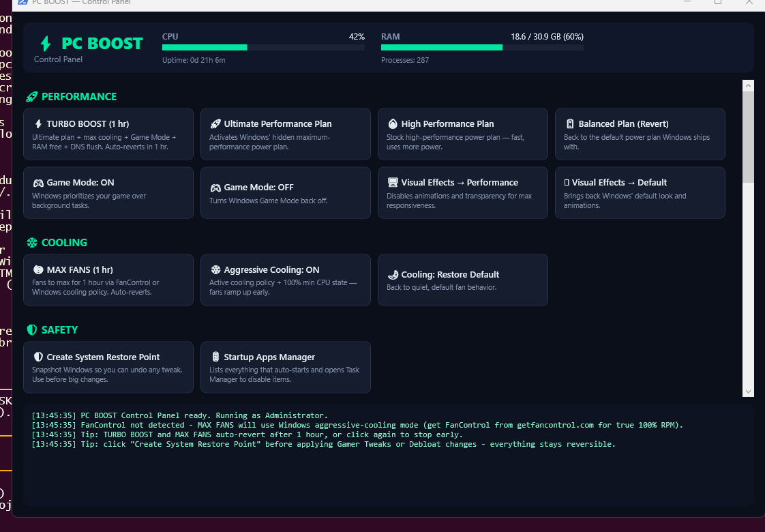The image size is (765, 532).
Task: Click the 'Uptime: 0d 21h 6m' text
Action: pos(194,60)
